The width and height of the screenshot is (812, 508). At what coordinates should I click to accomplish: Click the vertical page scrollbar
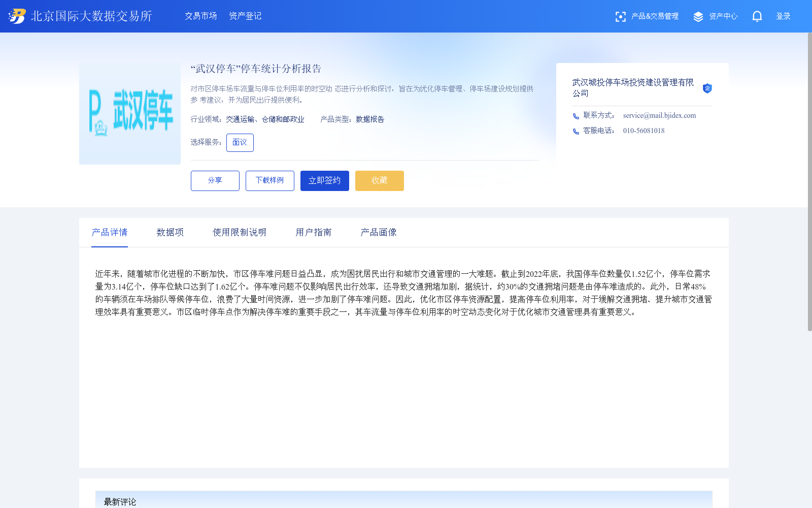[809, 182]
